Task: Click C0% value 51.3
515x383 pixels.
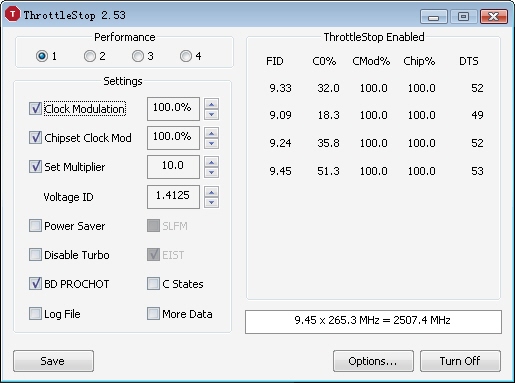Action: [328, 171]
